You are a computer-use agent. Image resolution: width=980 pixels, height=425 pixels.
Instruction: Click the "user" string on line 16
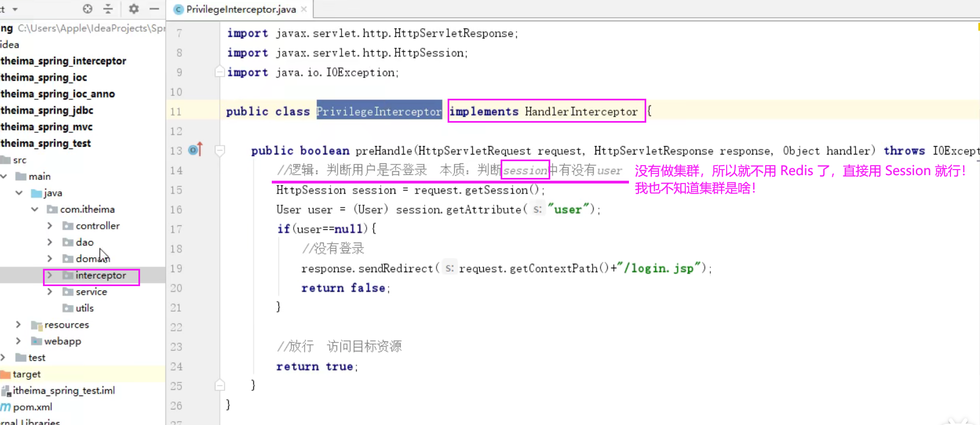pyautogui.click(x=568, y=209)
